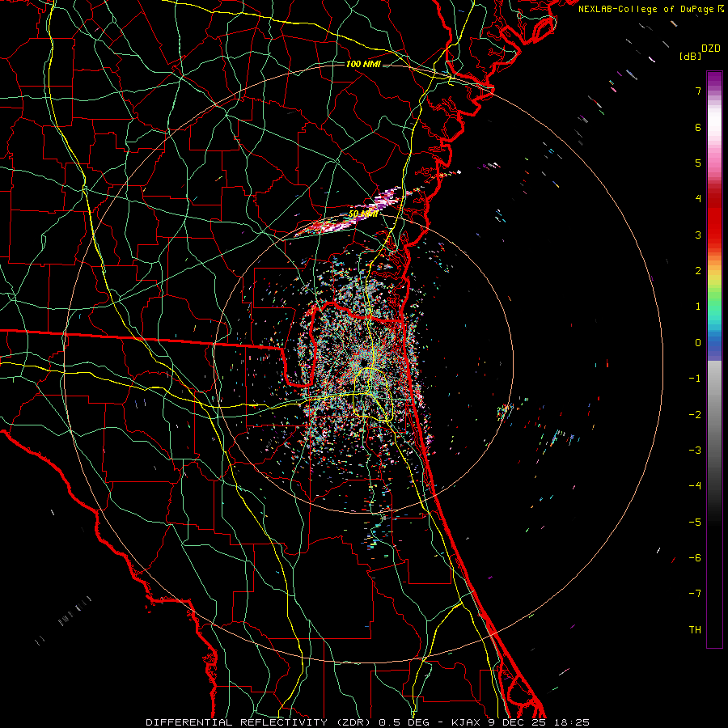Image resolution: width=728 pixels, height=728 pixels.
Task: Select scale value -1 on the color legend
Action: pos(695,379)
